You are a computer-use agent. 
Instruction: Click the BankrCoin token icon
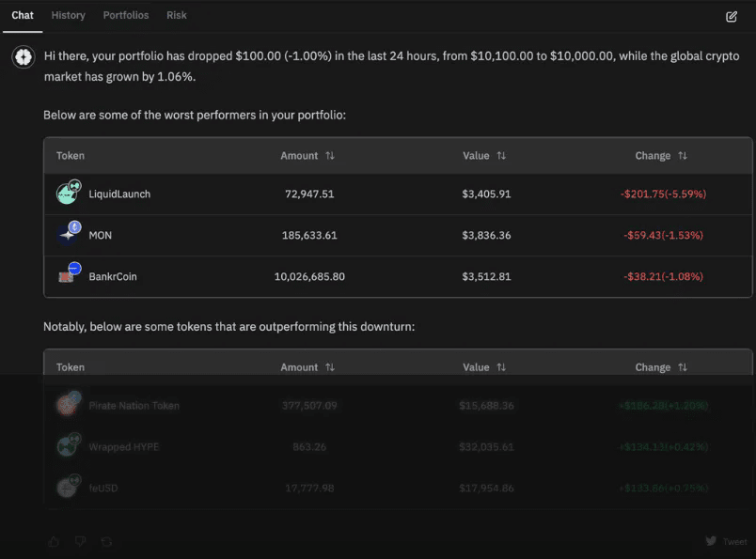point(68,276)
